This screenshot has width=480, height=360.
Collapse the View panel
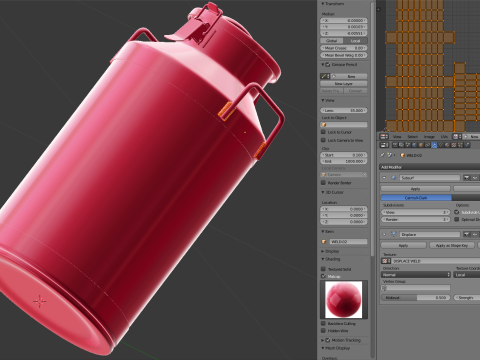coord(322,100)
